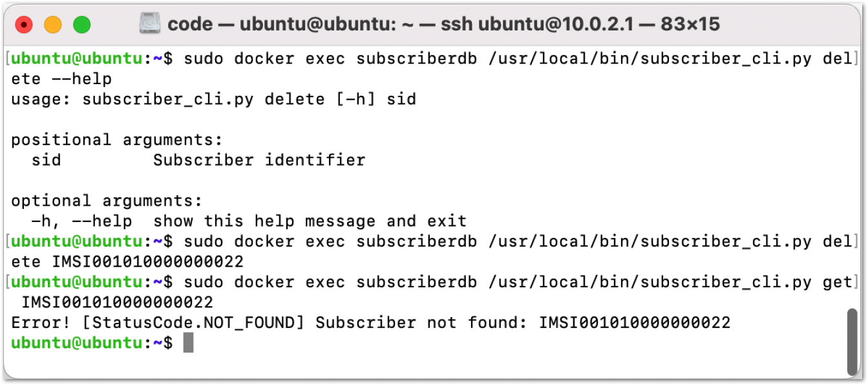Click the block cursor at the empty prompt
The height and width of the screenshot is (385, 868).
(x=188, y=343)
